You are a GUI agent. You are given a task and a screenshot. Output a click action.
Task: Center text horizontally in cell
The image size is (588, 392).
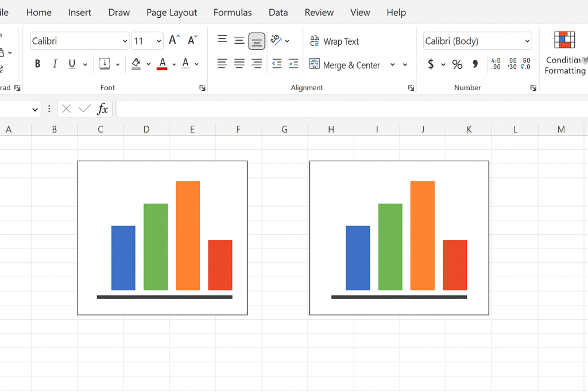coord(239,64)
